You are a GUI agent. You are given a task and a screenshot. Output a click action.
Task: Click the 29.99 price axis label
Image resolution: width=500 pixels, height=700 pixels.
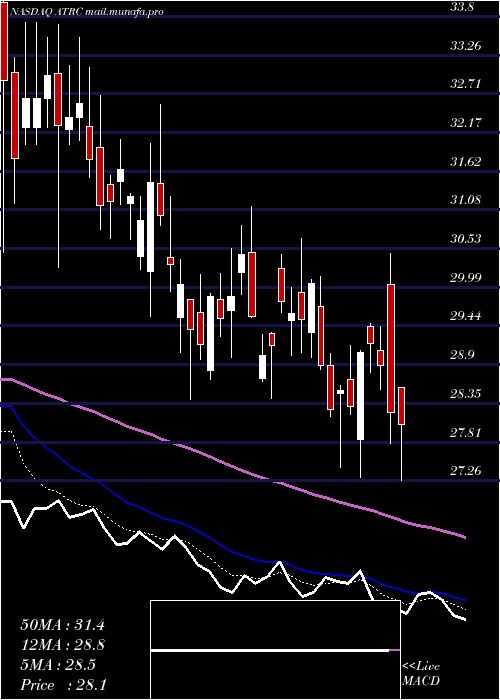point(466,277)
